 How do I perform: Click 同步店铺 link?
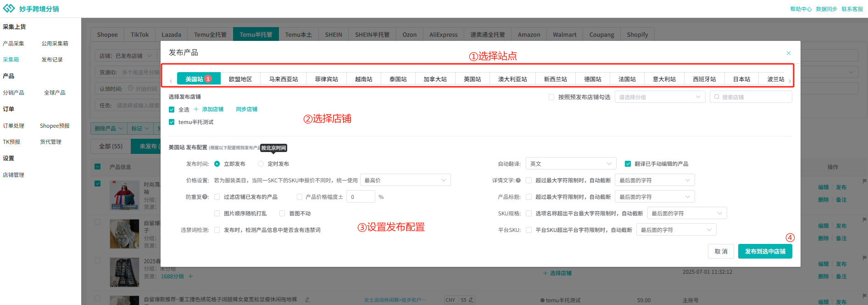(246, 109)
